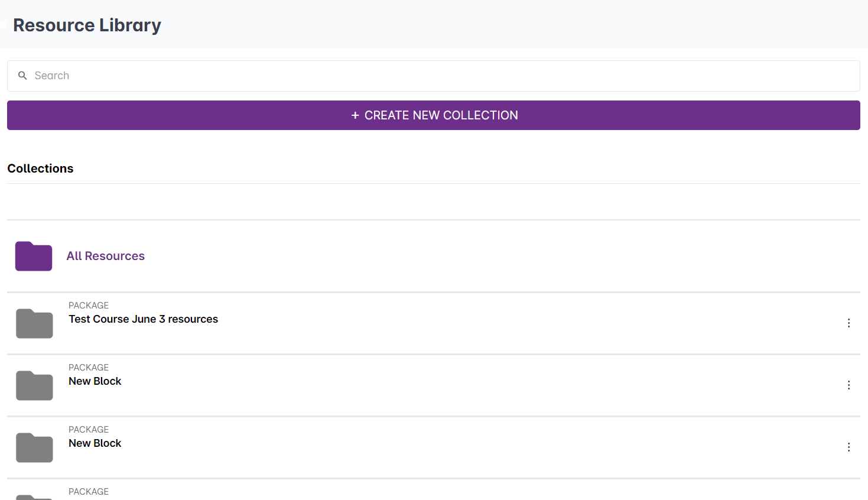Click the partially visible folder icon at the bottom
The image size is (868, 500).
(34, 496)
